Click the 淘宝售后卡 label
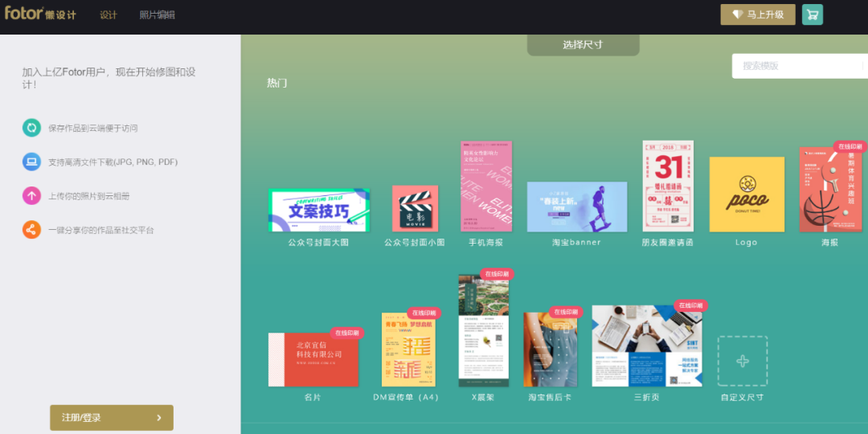 (x=550, y=398)
